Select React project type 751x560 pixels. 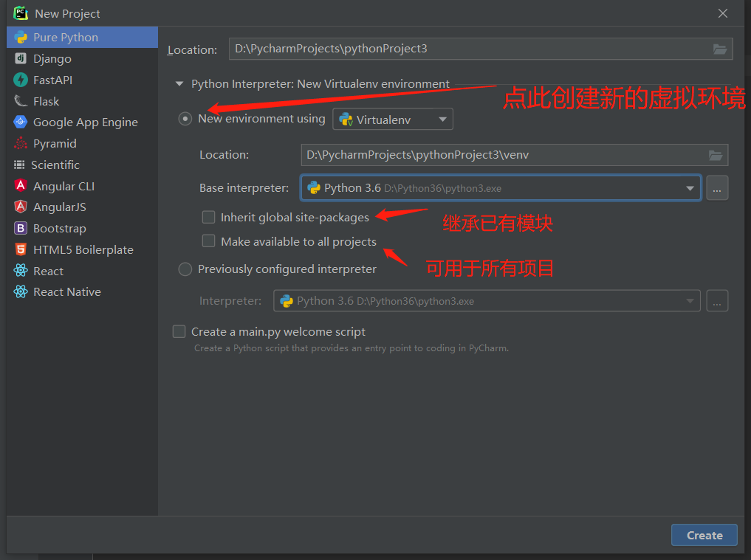click(x=83, y=271)
